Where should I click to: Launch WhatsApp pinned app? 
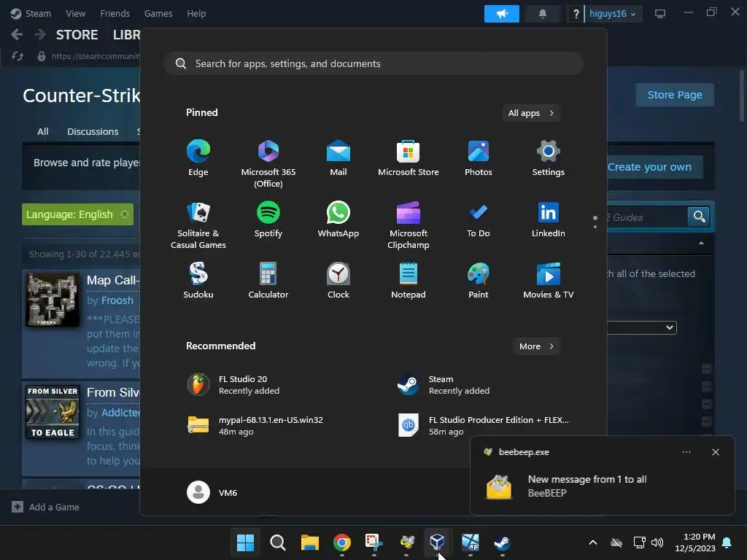(338, 219)
